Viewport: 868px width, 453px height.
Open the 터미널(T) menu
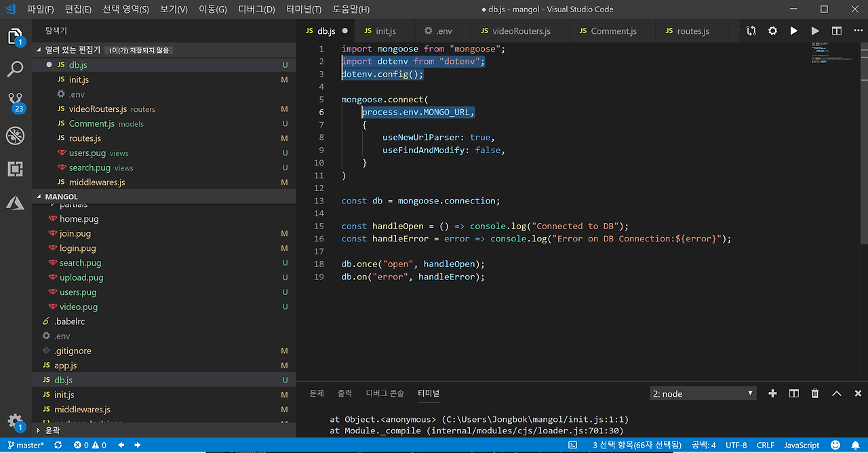click(304, 9)
